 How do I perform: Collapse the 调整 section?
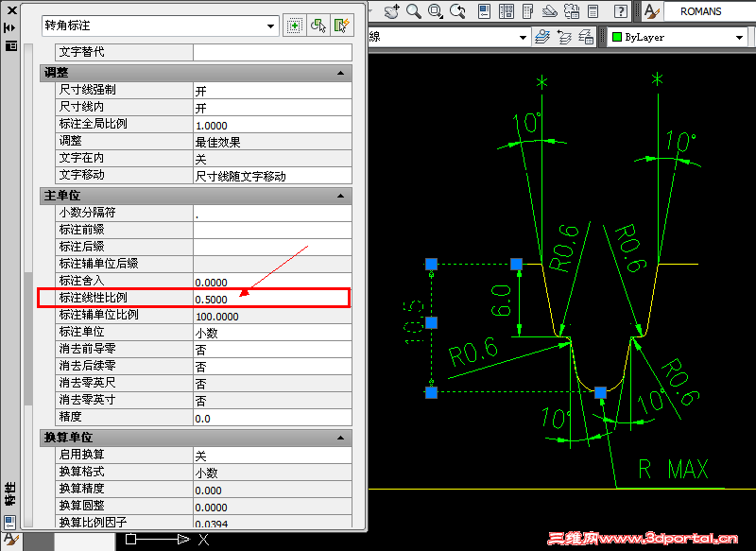pyautogui.click(x=341, y=74)
